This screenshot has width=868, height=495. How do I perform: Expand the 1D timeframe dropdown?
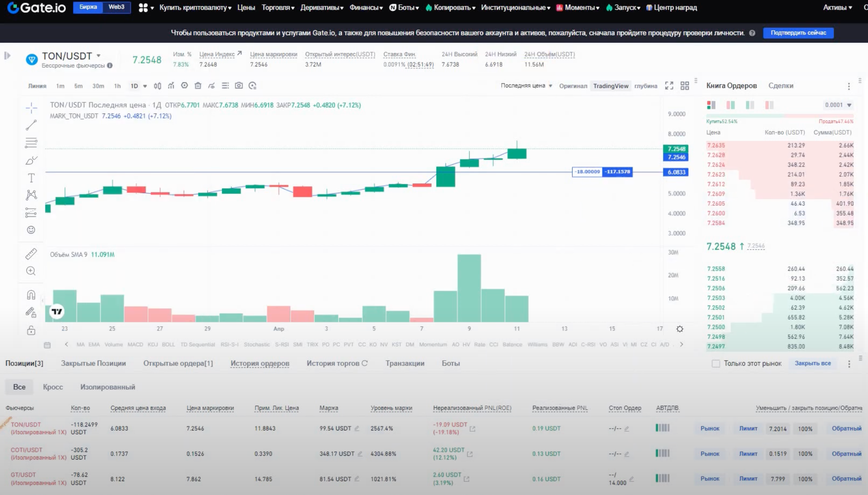click(x=145, y=86)
